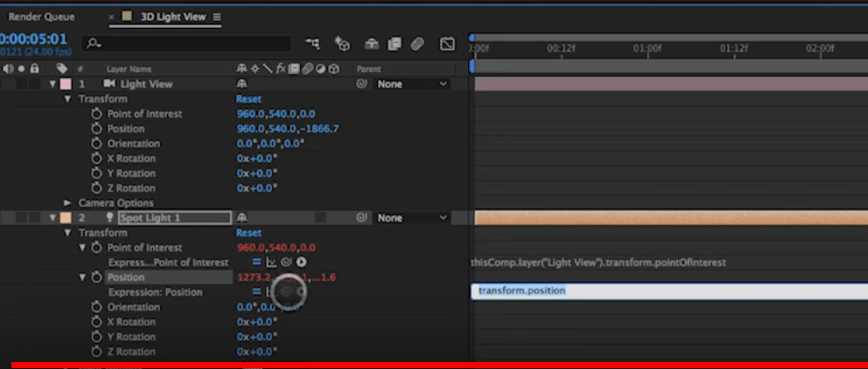Screen dimensions: 868x369
Task: Click the Composition Mini-Flowchart icon
Action: pyautogui.click(x=312, y=43)
